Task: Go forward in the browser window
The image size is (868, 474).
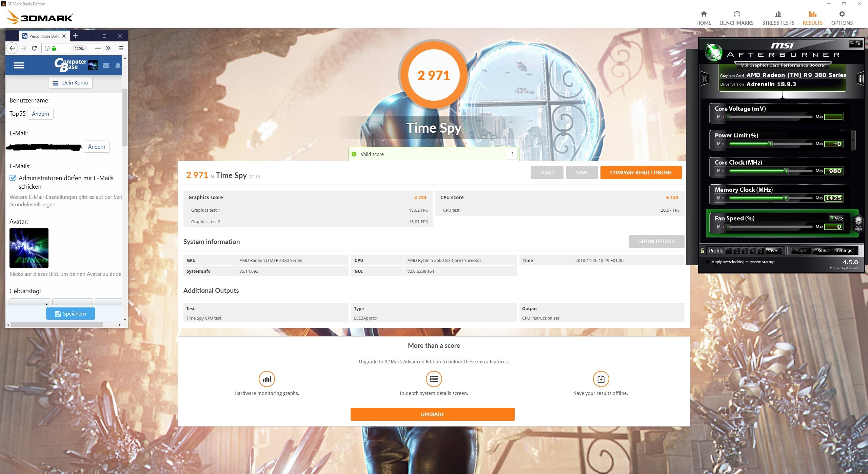Action: tap(23, 48)
